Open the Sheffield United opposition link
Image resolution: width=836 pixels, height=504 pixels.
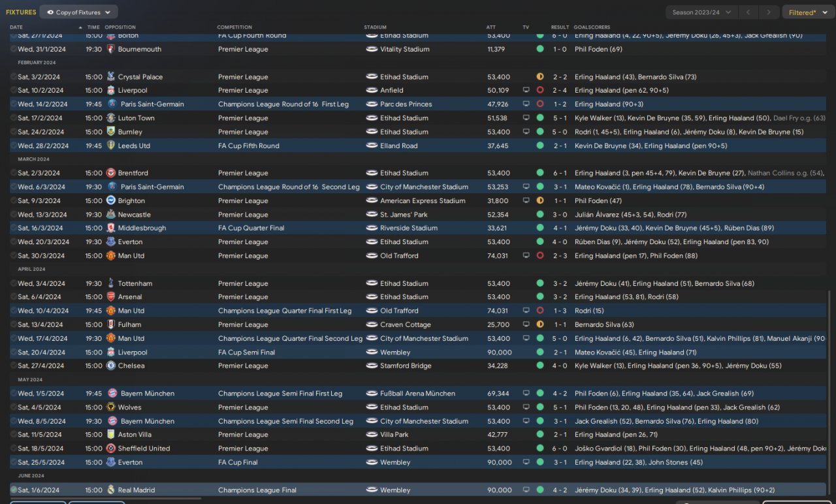(144, 449)
